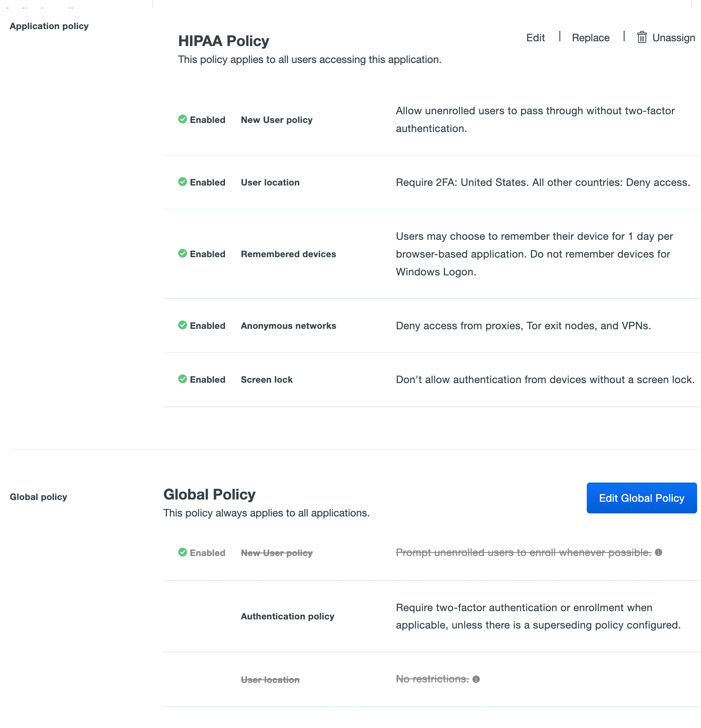Click Edit Global Policy
Image resolution: width=701 pixels, height=728 pixels.
coord(641,498)
